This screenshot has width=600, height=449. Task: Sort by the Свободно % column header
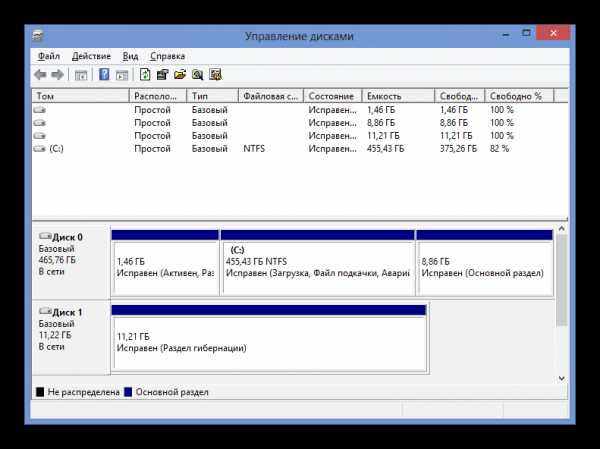click(x=519, y=96)
